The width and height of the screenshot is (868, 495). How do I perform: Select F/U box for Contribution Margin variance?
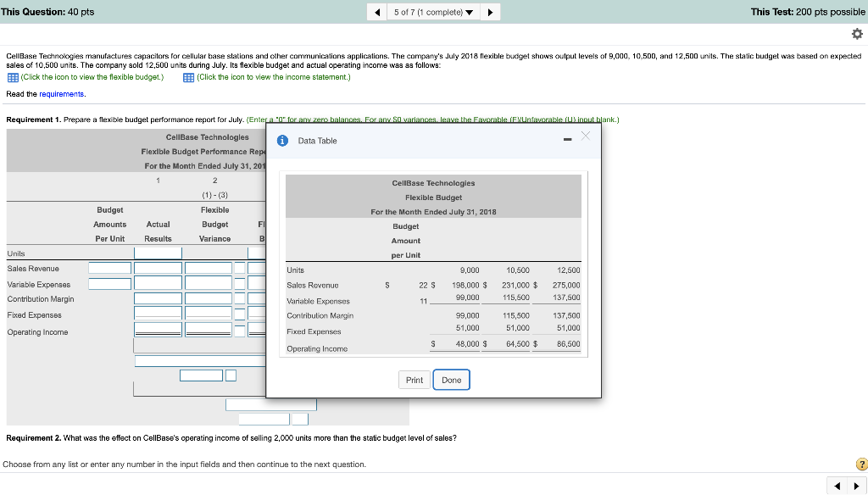tap(239, 298)
